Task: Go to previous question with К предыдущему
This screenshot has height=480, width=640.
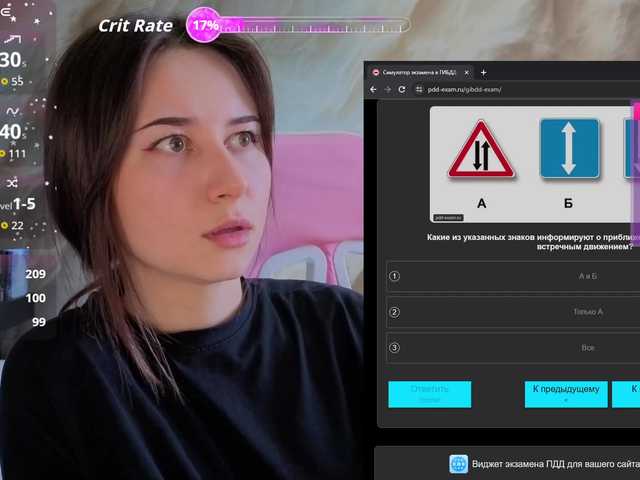Action: pyautogui.click(x=566, y=394)
